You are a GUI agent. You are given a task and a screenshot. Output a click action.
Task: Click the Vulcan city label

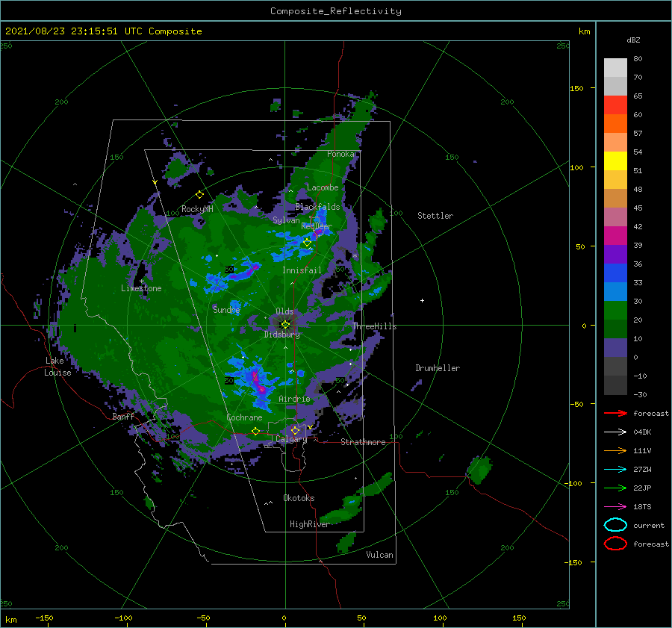tap(380, 555)
